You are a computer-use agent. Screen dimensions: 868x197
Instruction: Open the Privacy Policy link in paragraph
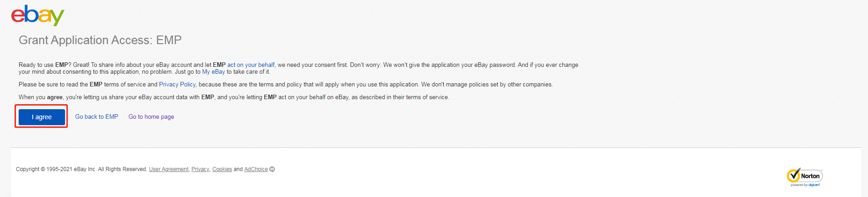pyautogui.click(x=177, y=85)
